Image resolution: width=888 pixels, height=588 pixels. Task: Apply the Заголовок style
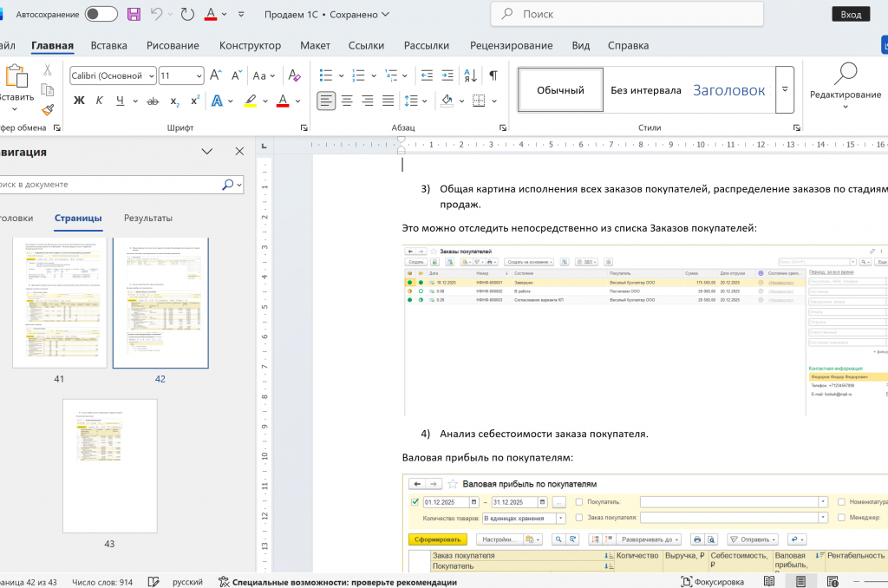point(728,90)
